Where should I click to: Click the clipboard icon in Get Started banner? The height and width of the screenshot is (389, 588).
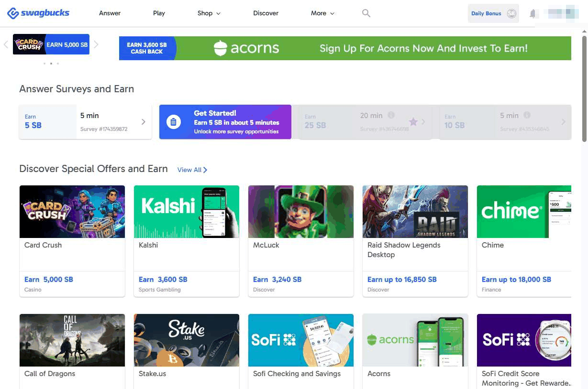point(173,122)
